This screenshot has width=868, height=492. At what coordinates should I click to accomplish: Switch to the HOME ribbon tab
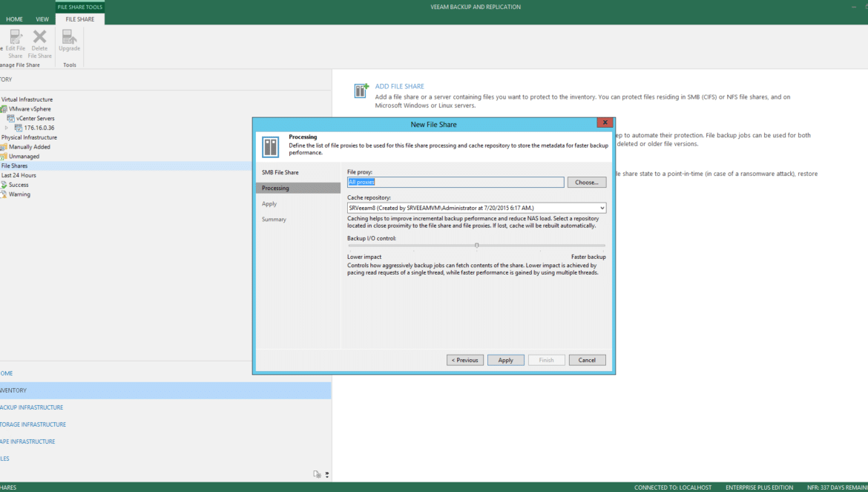14,19
